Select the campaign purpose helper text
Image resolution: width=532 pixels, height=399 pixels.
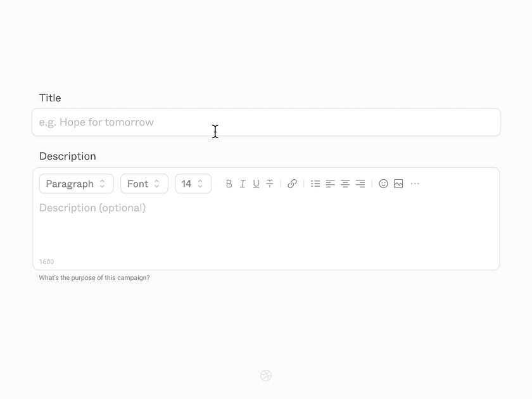coord(93,277)
